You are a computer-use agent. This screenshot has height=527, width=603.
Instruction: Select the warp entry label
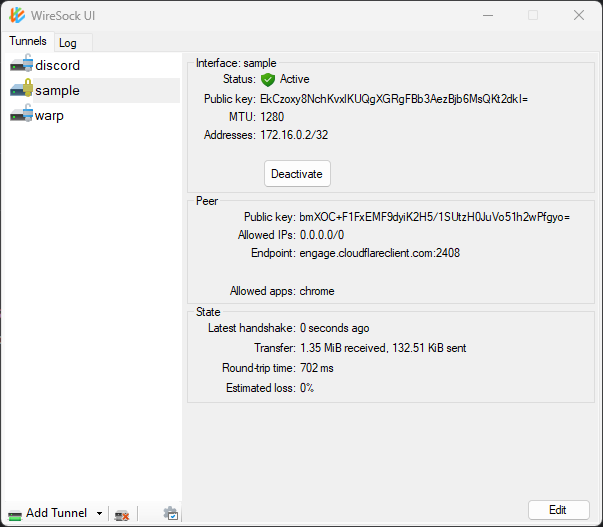coord(49,115)
